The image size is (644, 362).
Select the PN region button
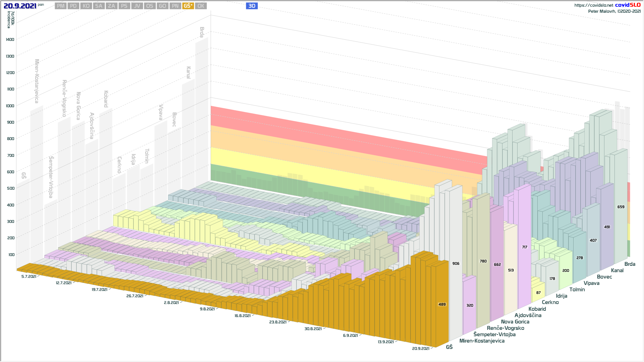pos(175,6)
